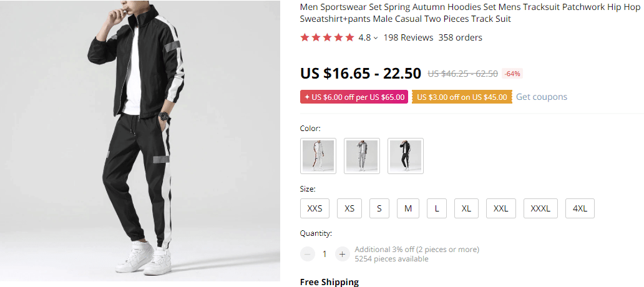Choose size XXS
This screenshot has height=287, width=644.
315,208
